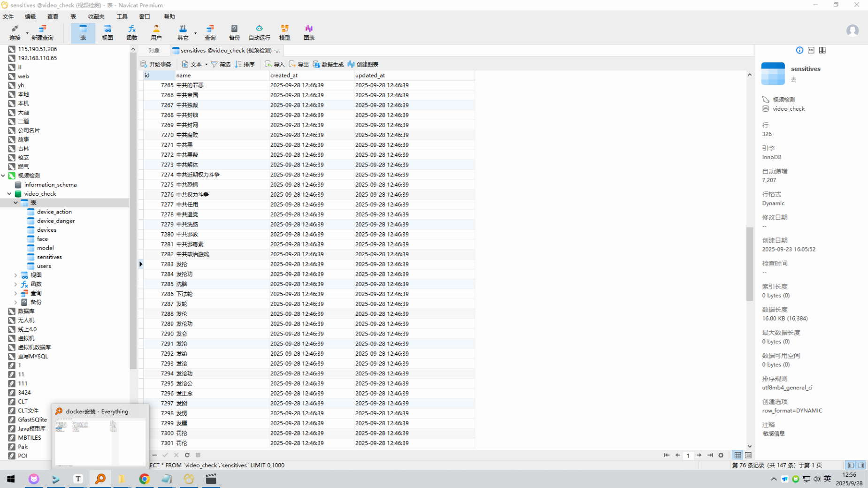Open the 文本 dropdown arrow in table toolbar
The width and height of the screenshot is (868, 488).
tap(206, 64)
